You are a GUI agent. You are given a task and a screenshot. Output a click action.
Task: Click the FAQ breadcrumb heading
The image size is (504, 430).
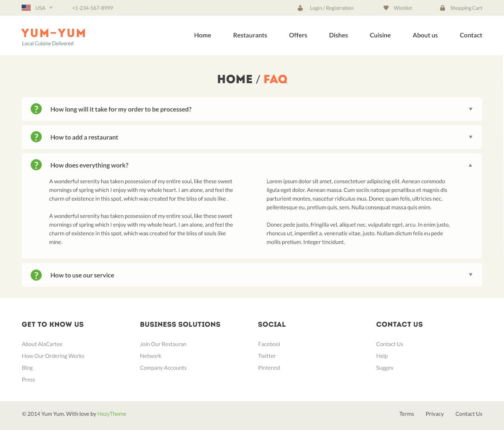(x=275, y=79)
